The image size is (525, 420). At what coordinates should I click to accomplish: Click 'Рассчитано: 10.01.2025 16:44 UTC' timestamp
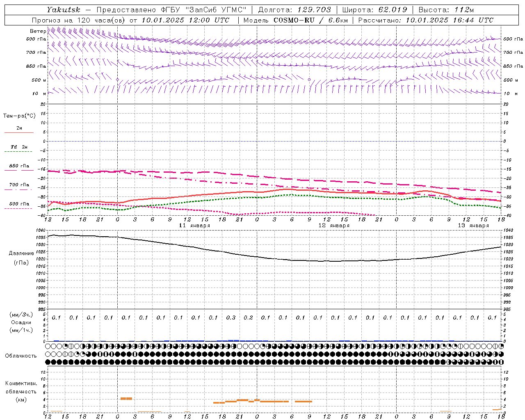click(426, 20)
